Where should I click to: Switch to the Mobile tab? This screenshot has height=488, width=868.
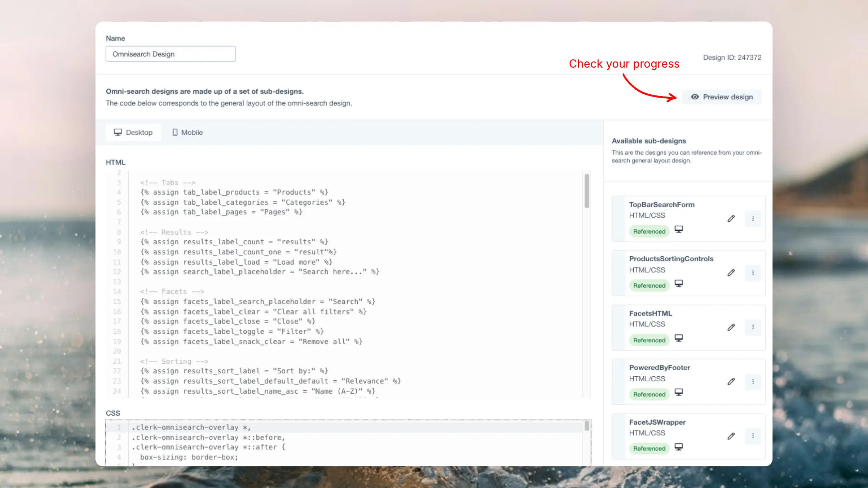click(x=187, y=132)
